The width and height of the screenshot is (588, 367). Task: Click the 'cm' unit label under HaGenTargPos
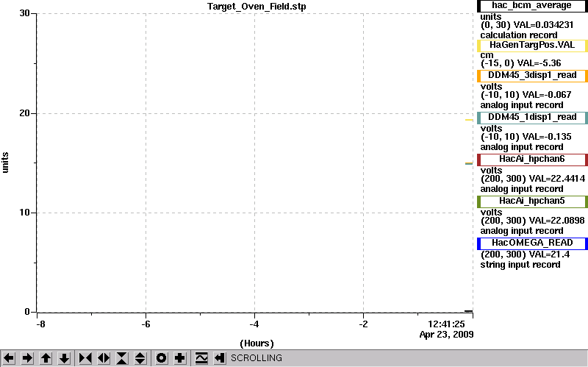coord(487,54)
